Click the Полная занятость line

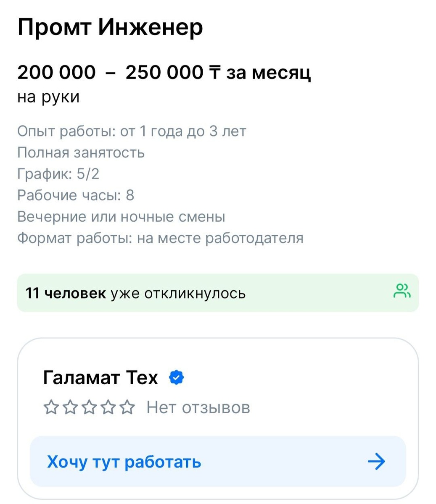tap(81, 152)
